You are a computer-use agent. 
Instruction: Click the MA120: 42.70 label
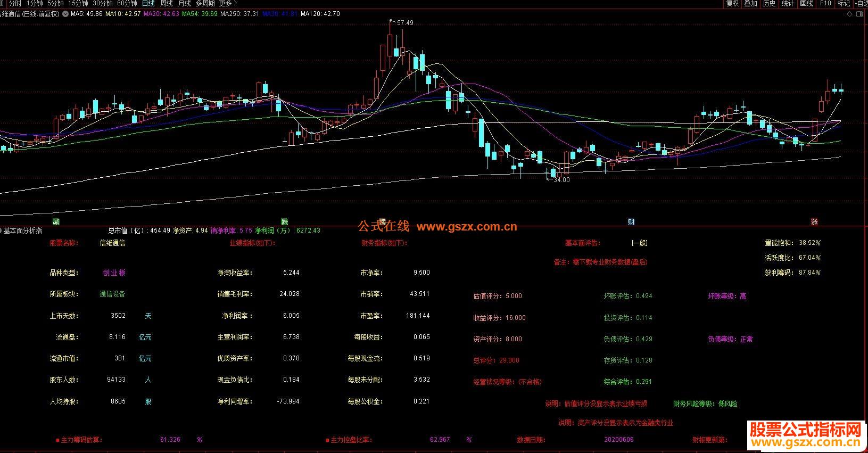pyautogui.click(x=320, y=14)
